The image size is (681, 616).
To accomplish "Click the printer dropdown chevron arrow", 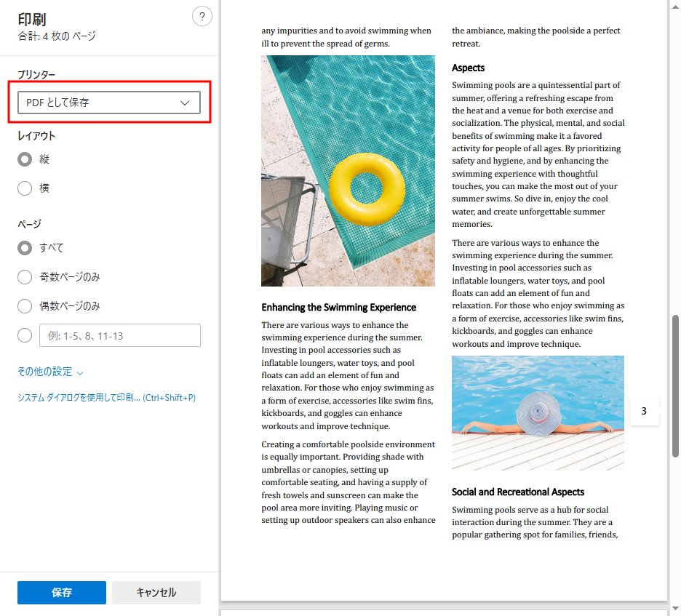I will (x=185, y=103).
